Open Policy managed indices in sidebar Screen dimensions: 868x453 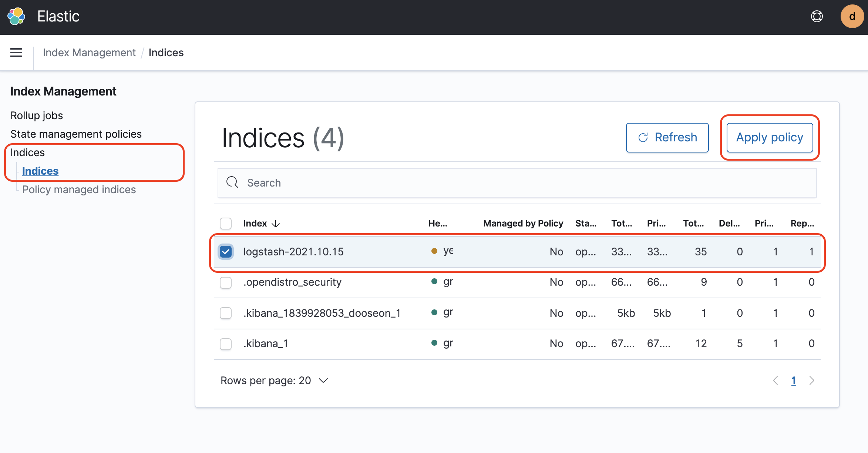coord(79,189)
